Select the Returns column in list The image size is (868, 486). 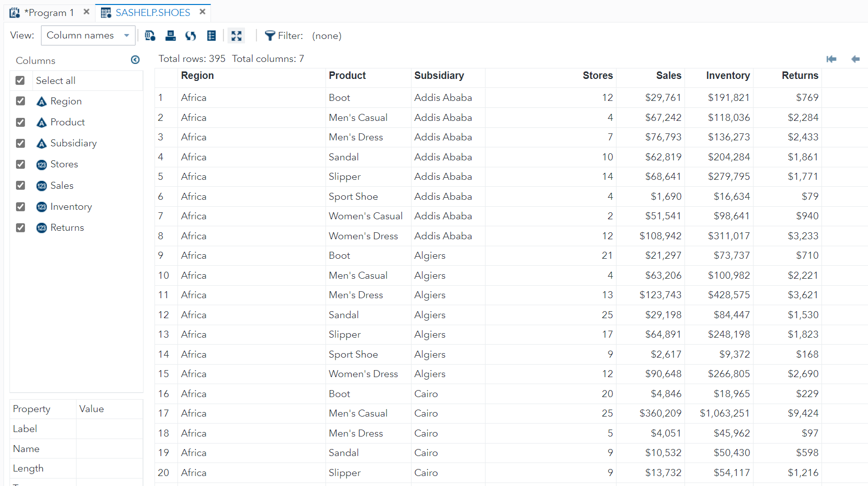coord(67,228)
